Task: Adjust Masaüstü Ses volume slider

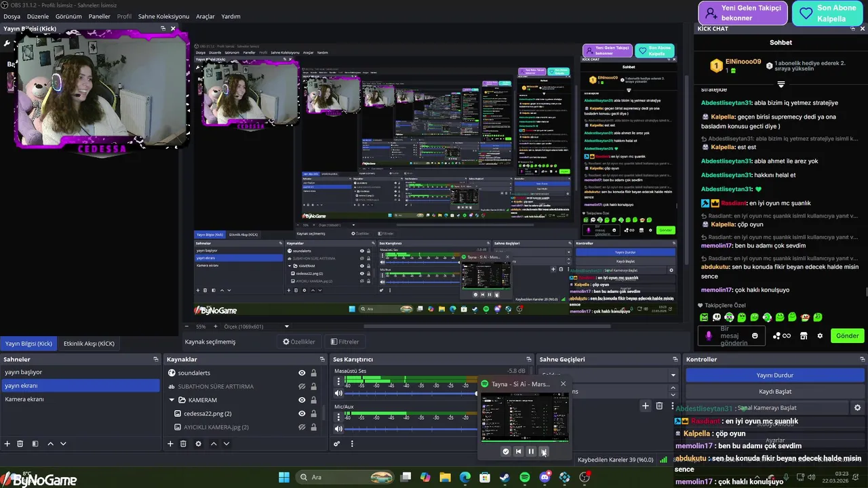Action: (411, 393)
